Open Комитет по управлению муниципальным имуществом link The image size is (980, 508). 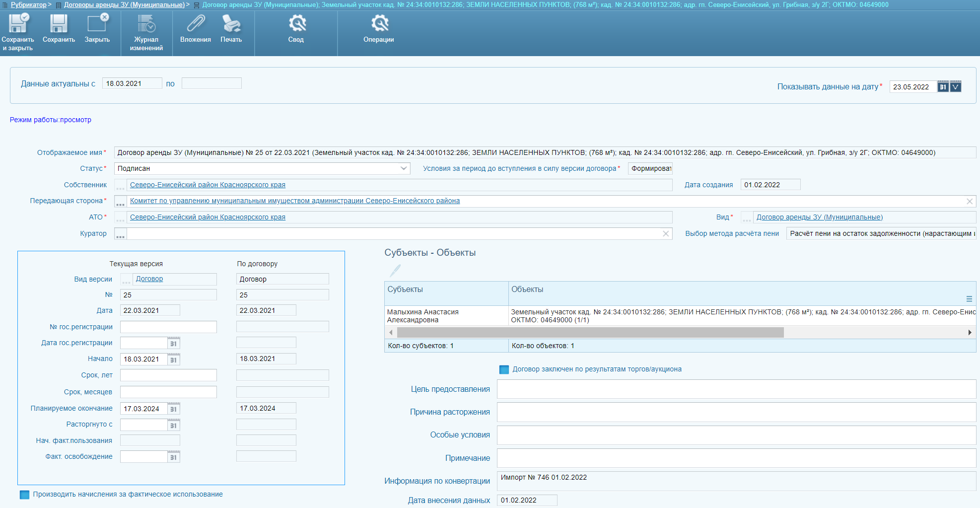[295, 201]
